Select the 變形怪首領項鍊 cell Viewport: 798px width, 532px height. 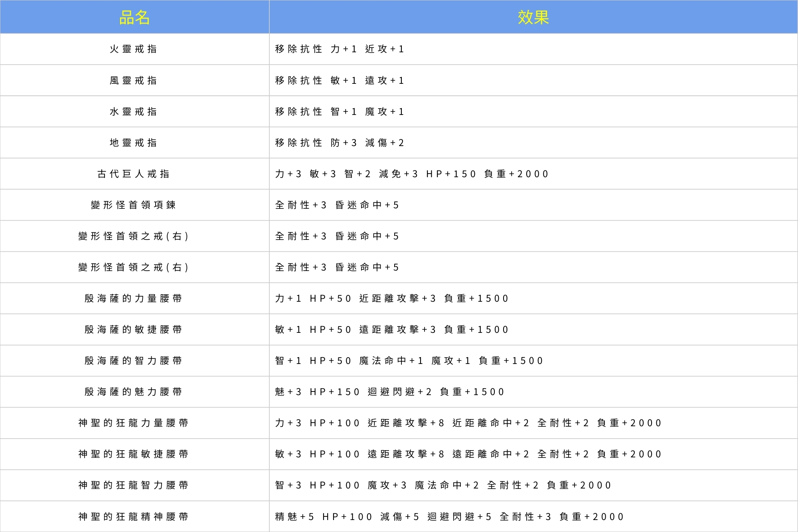(x=134, y=205)
